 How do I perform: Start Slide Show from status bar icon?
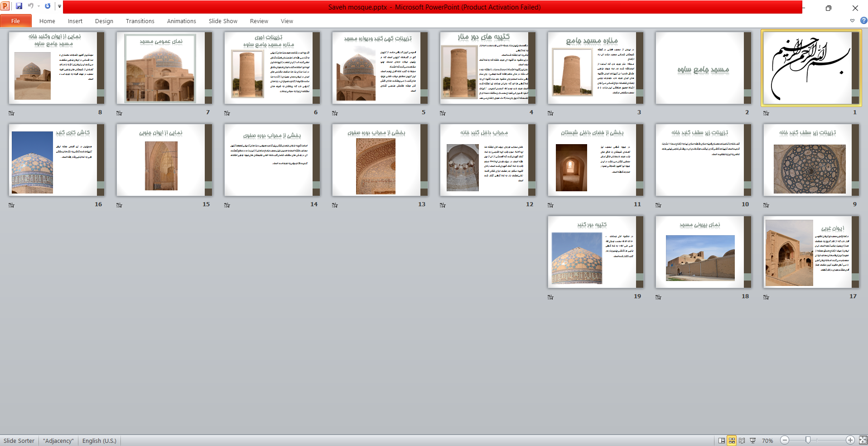(752, 441)
